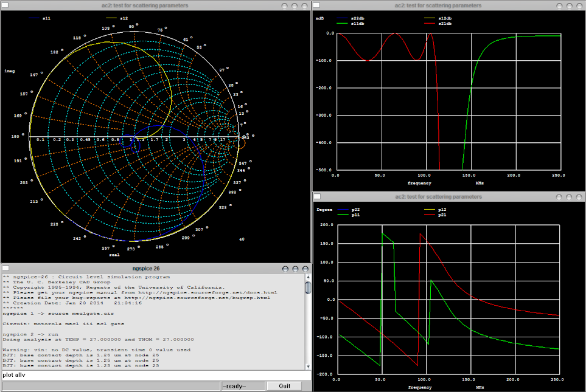Click rightmost round title button of dB plot window
The height and width of the screenshot is (392, 586).
pyautogui.click(x=579, y=6)
